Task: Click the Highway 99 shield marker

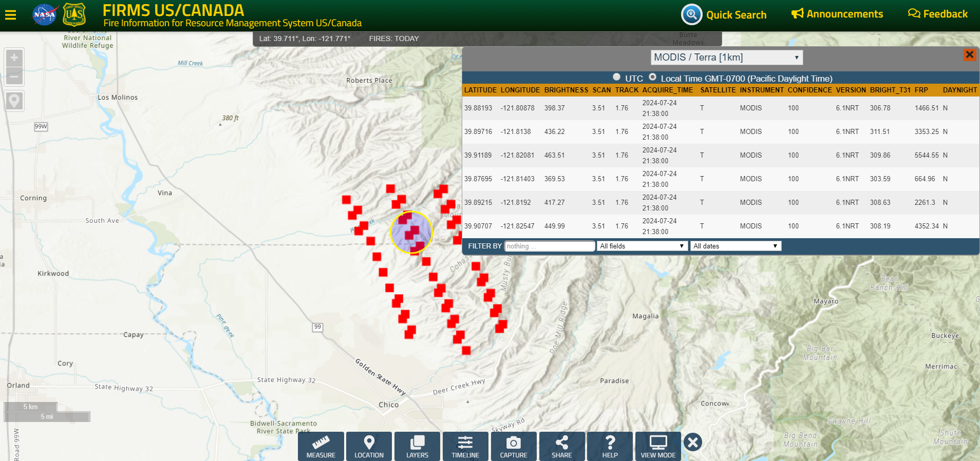Action: (x=318, y=327)
